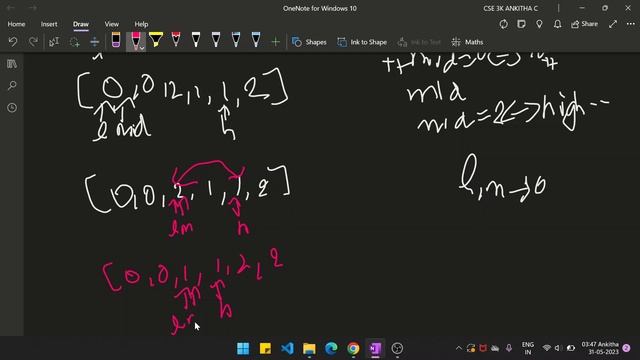The width and height of the screenshot is (640, 360).
Task: Open File Explorer from taskbar
Action: [309, 348]
